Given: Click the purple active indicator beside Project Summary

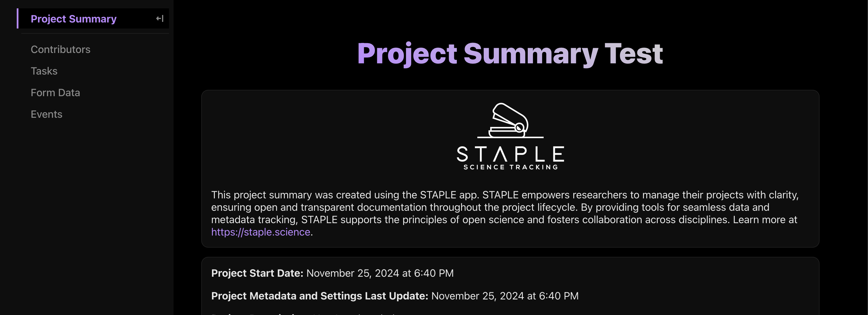Looking at the screenshot, I should pos(18,18).
